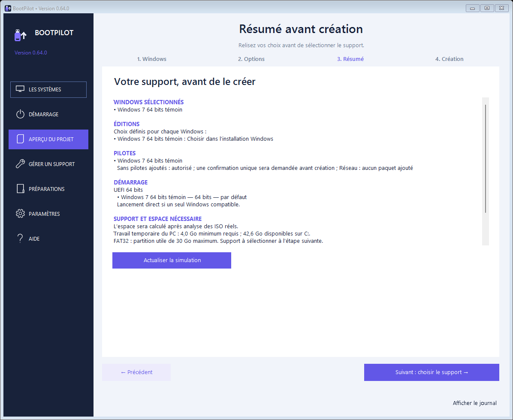The height and width of the screenshot is (420, 513).
Task: Go back with the Précédent button
Action: (136, 372)
